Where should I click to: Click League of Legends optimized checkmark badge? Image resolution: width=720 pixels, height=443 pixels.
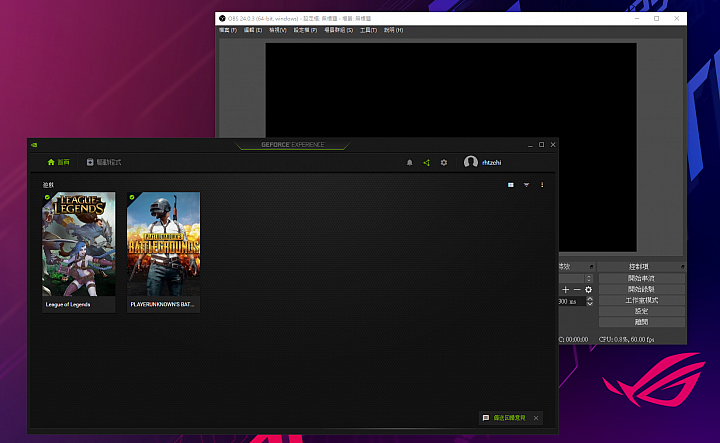click(x=47, y=197)
